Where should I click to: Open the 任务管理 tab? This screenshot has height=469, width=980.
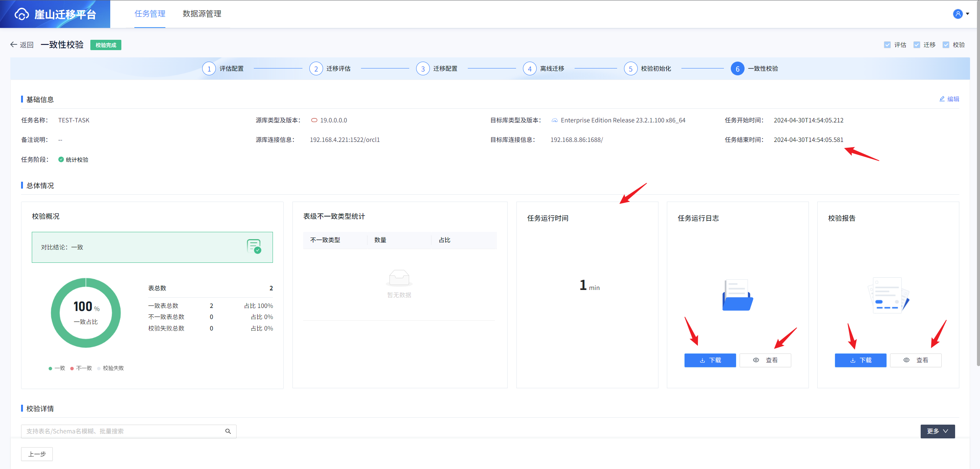pyautogui.click(x=150, y=14)
